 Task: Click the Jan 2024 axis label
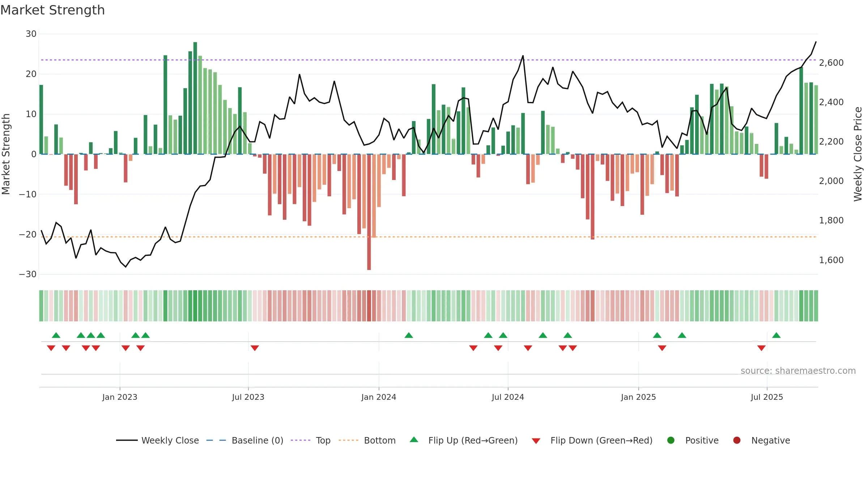(379, 397)
